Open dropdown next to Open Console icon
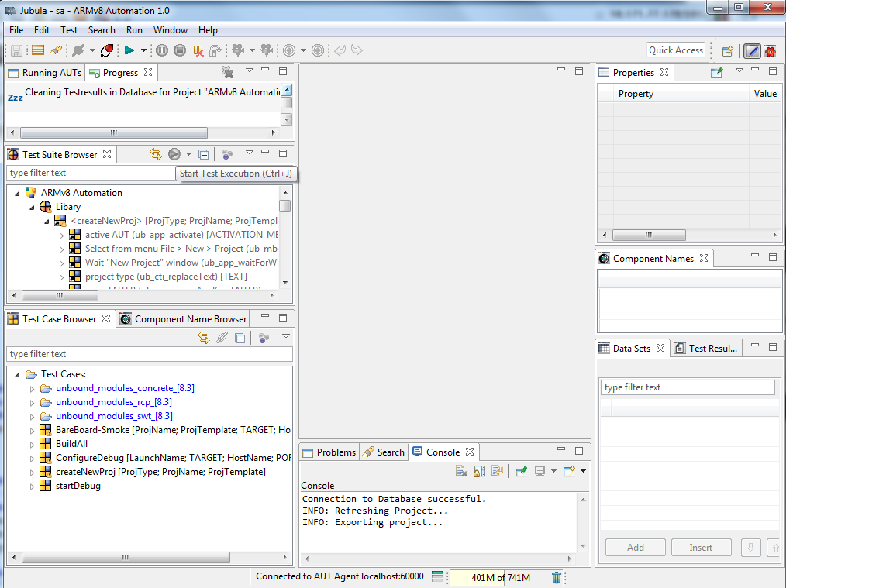This screenshot has width=893, height=588. (583, 471)
